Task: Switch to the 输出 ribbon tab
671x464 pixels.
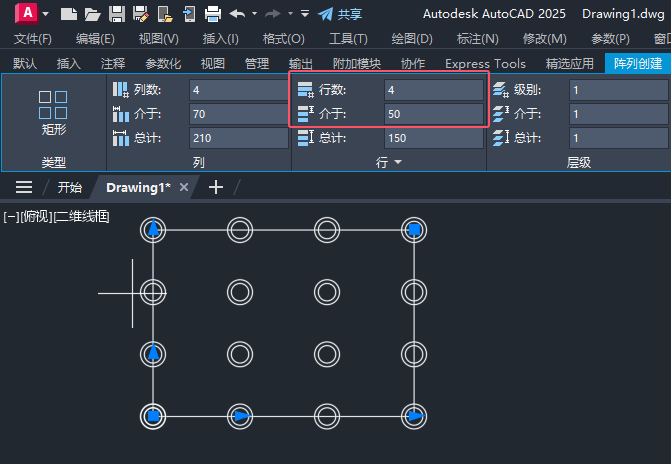Action: tap(300, 64)
